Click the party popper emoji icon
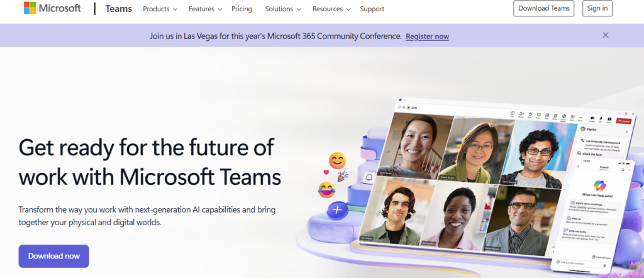Image resolution: width=644 pixels, height=278 pixels. pyautogui.click(x=343, y=176)
